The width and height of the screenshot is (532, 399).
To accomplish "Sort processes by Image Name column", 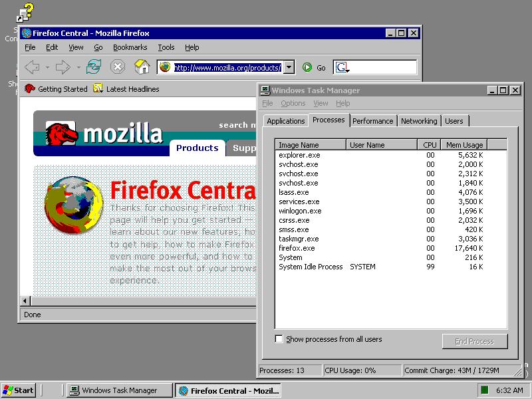I will [311, 145].
